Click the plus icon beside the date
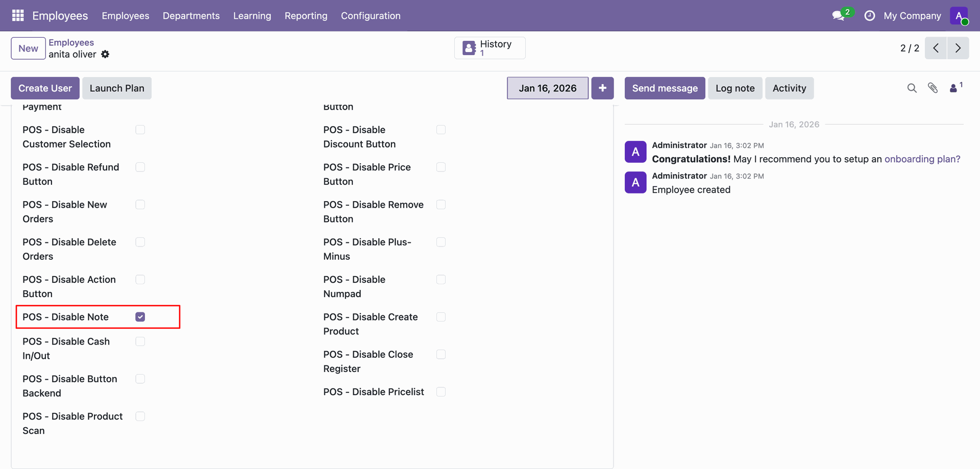The width and height of the screenshot is (980, 469). 602,88
